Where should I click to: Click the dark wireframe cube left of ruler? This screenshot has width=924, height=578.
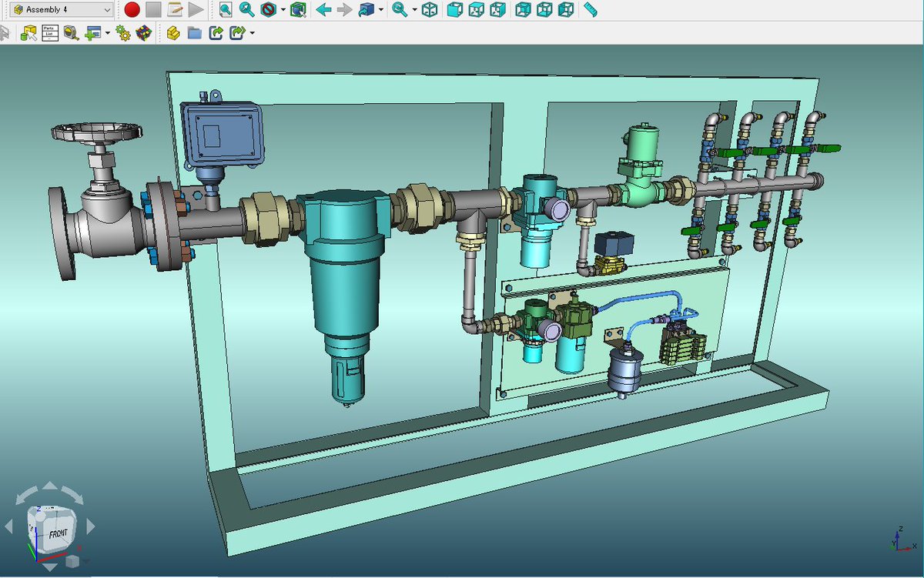click(x=566, y=10)
